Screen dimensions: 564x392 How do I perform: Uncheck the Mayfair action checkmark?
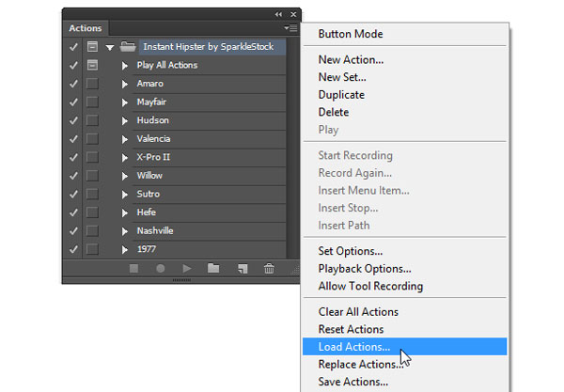point(73,102)
